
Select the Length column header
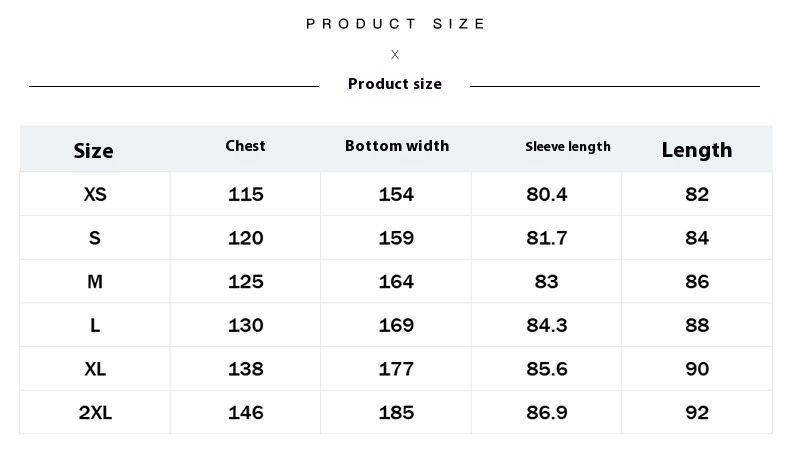pos(697,150)
